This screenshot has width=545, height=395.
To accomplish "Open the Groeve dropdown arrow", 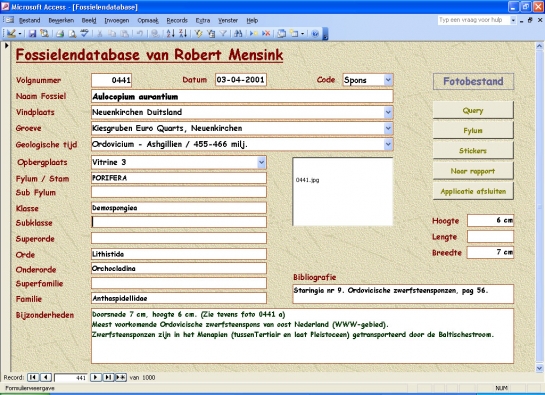I will pos(388,128).
